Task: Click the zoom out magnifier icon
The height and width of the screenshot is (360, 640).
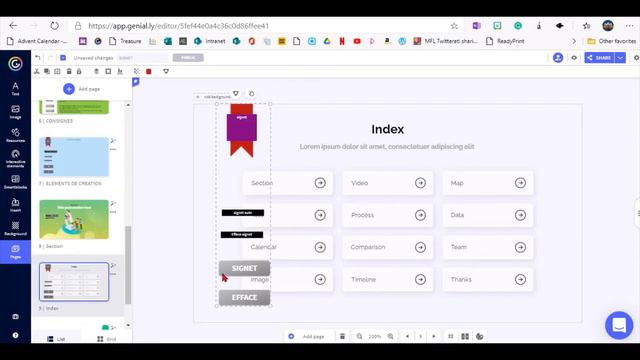Action: [x=359, y=336]
